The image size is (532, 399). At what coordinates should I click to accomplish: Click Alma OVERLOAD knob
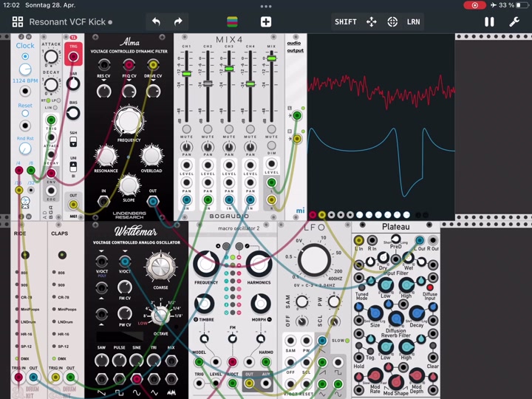[x=151, y=155]
